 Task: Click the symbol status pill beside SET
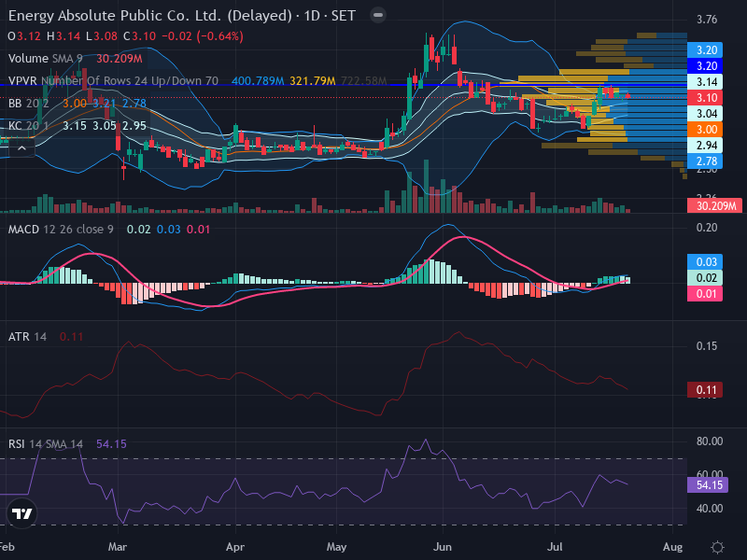coord(378,15)
